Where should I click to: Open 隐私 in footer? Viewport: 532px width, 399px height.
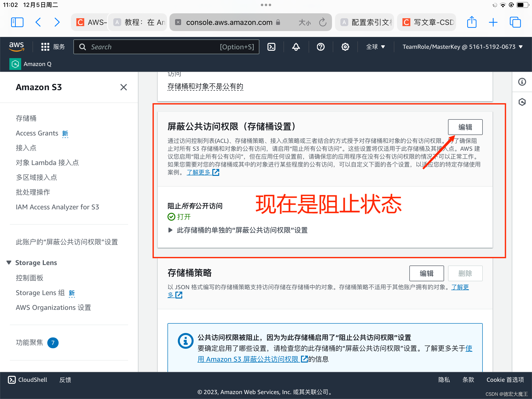444,380
